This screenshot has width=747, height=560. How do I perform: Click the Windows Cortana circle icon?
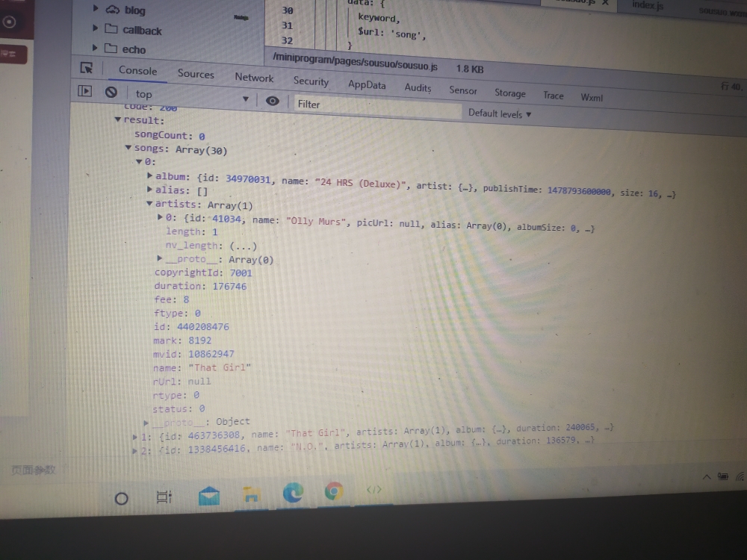[122, 499]
